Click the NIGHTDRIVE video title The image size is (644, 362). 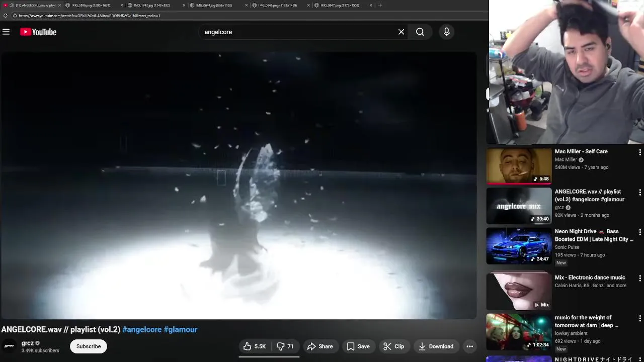coord(593,359)
